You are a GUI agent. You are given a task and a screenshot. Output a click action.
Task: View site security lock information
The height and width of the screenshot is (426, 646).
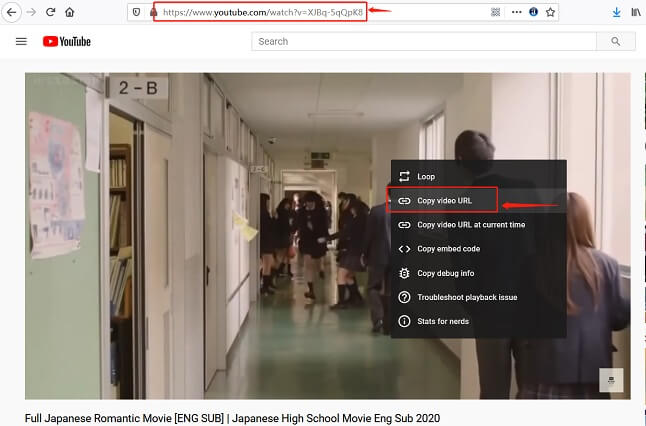click(153, 12)
